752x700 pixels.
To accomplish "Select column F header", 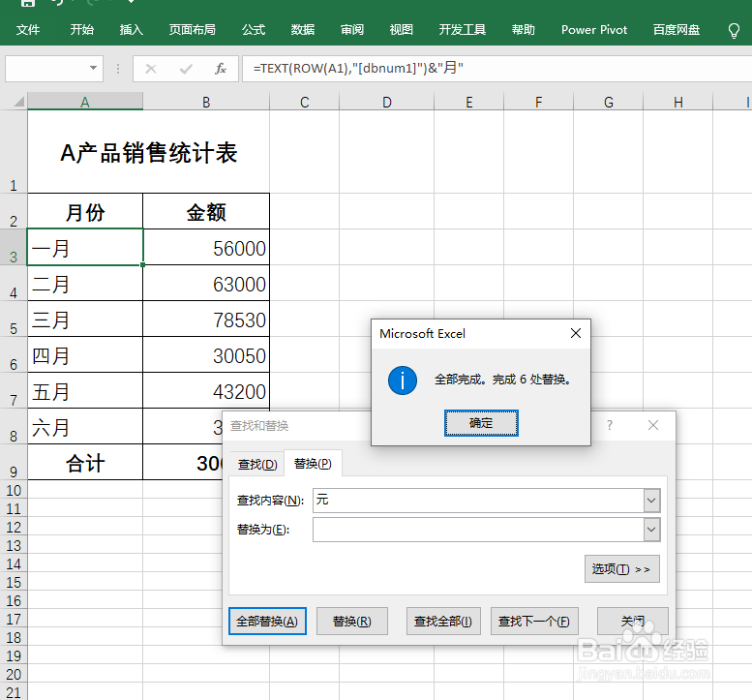I will 538,102.
